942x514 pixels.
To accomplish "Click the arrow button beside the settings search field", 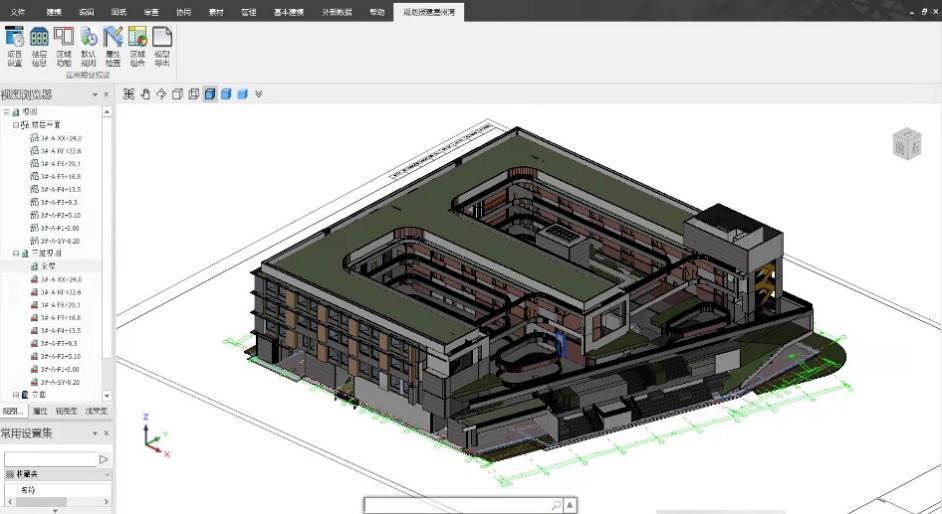I will click(x=103, y=459).
